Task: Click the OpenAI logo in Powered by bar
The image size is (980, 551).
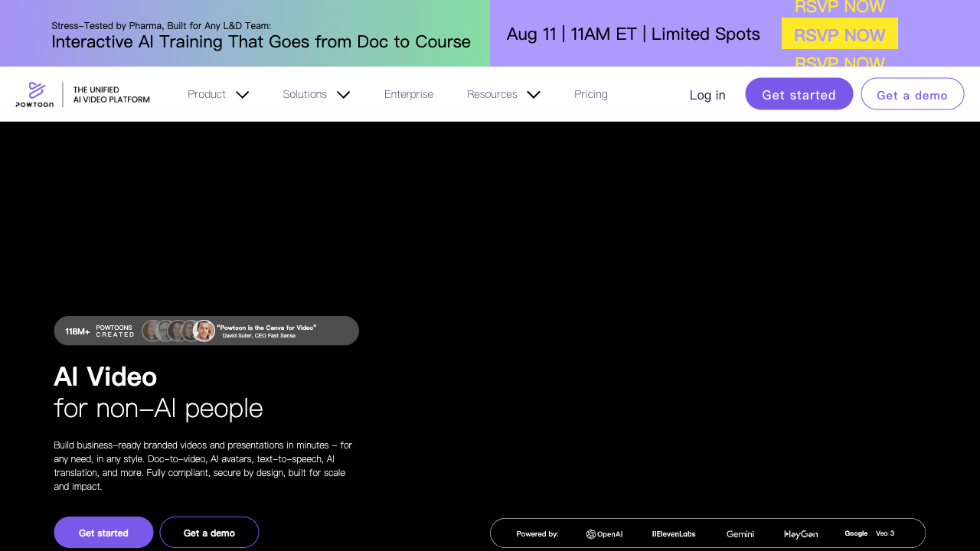Action: [604, 534]
